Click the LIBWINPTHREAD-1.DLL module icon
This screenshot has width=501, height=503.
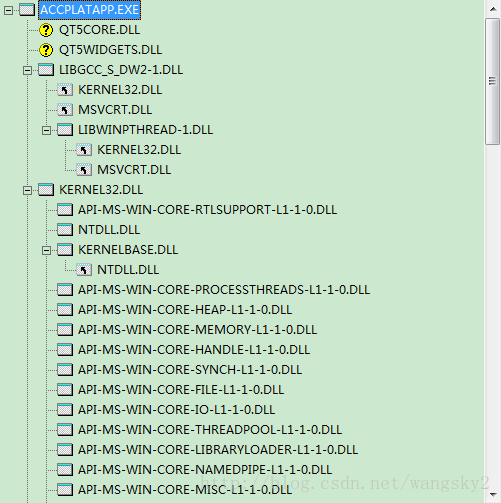(65, 130)
